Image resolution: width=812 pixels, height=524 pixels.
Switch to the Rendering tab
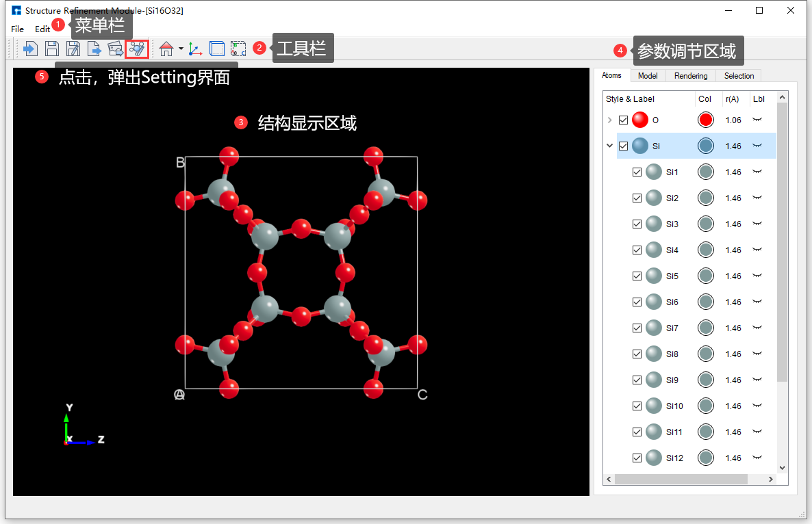(x=690, y=75)
